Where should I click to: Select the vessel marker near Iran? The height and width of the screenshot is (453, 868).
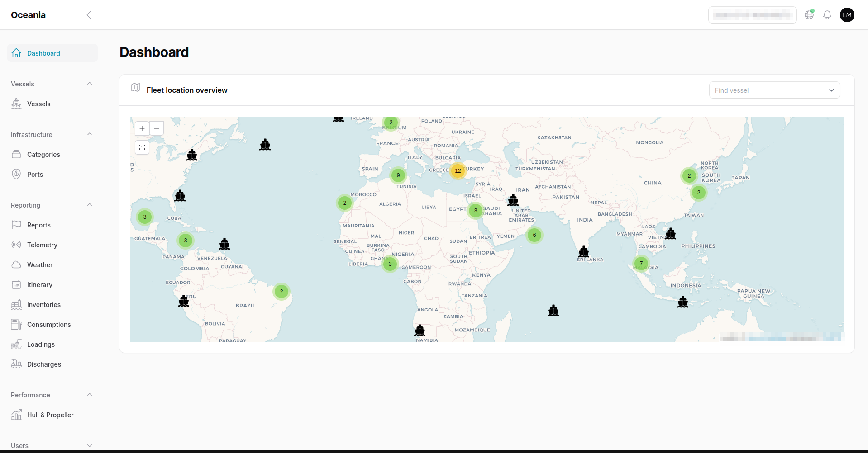tap(513, 200)
